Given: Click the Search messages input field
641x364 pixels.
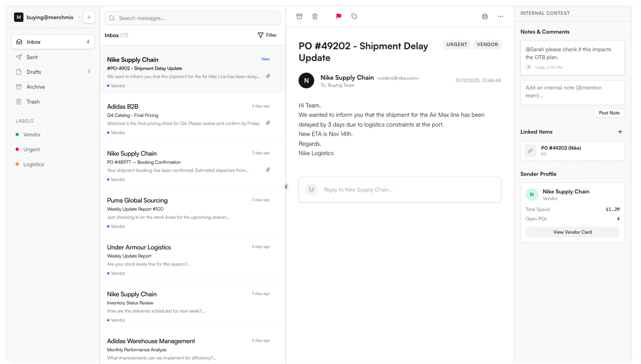Looking at the screenshot, I should pos(192,18).
